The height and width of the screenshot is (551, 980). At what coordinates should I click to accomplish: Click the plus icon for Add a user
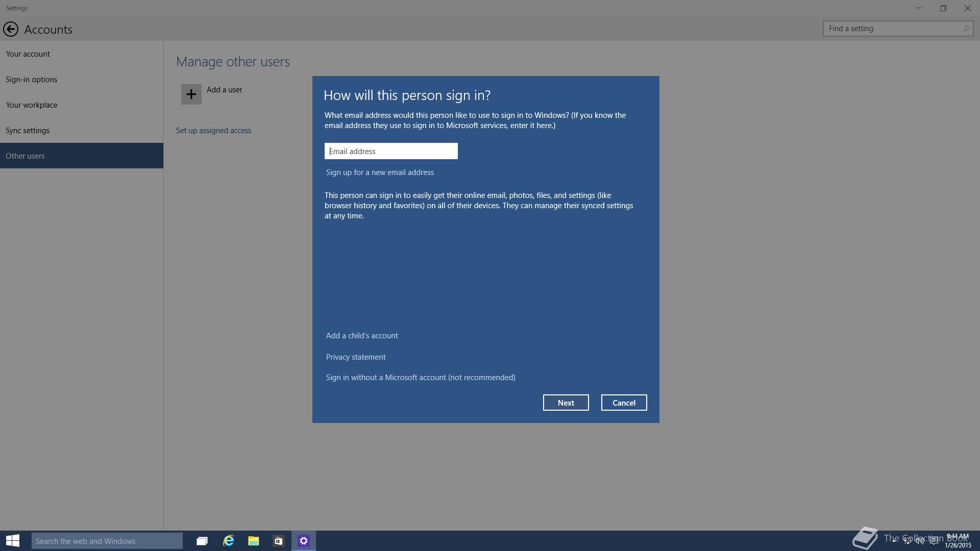click(x=191, y=94)
